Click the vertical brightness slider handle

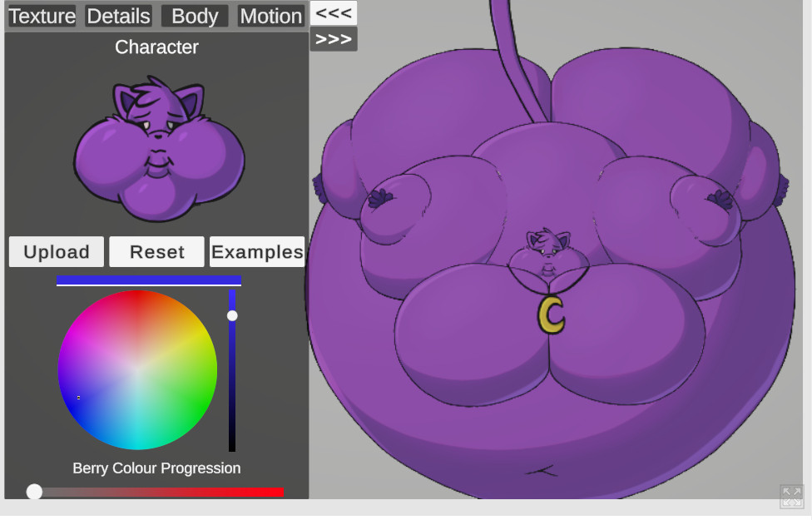pyautogui.click(x=232, y=315)
